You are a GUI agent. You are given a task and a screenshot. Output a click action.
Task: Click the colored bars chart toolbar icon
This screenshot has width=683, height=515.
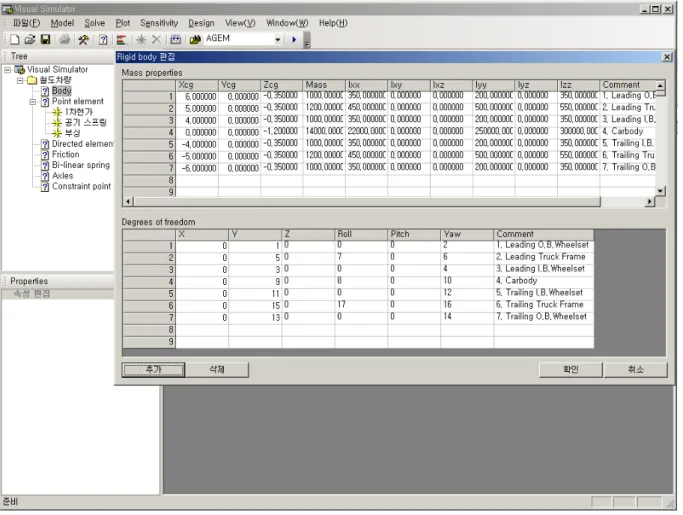[122, 40]
